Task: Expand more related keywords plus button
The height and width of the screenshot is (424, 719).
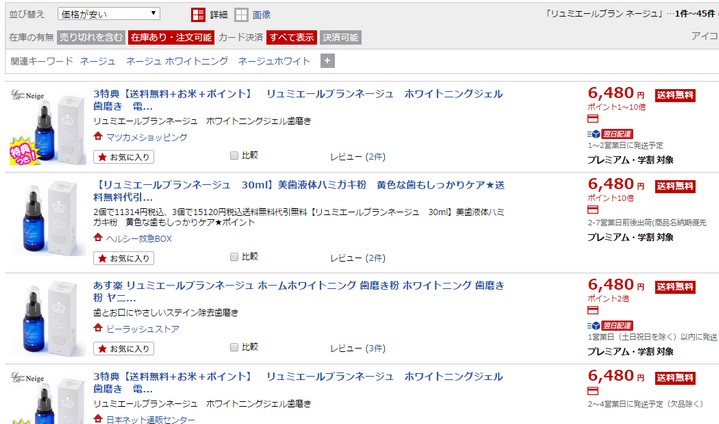Action: click(x=327, y=61)
